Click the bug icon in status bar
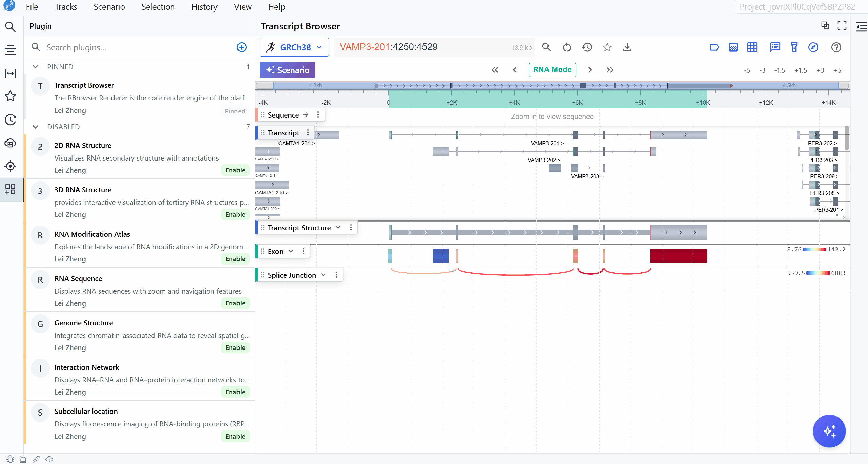The height and width of the screenshot is (464, 868). (10, 459)
